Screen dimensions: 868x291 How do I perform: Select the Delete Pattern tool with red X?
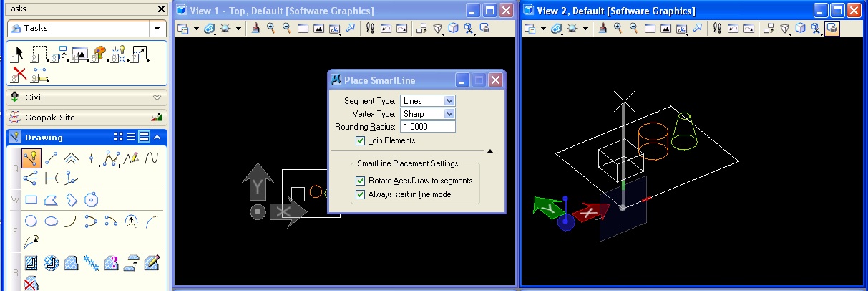tap(31, 283)
